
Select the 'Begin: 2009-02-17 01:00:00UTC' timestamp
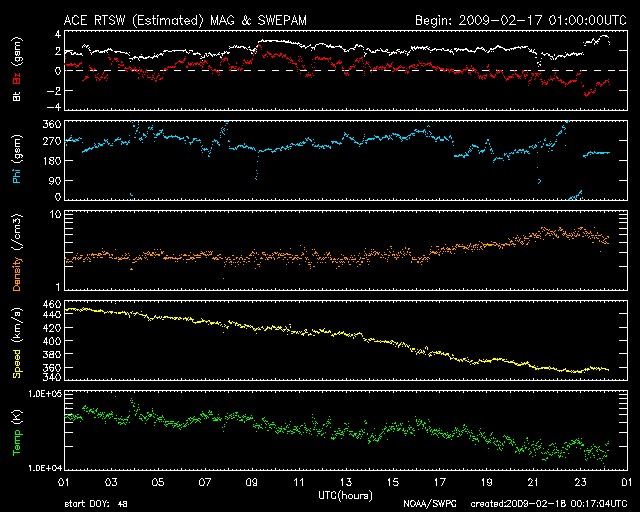pyautogui.click(x=520, y=20)
